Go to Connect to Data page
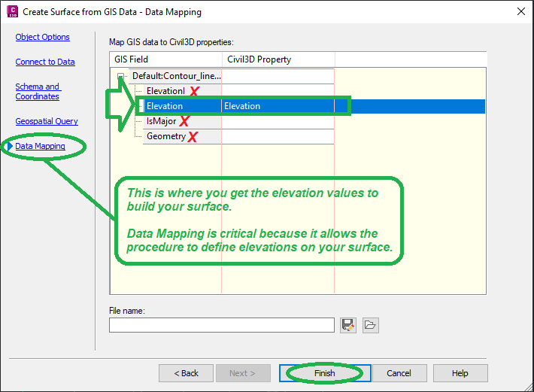Screen dimensions: 534x392 click(x=45, y=62)
